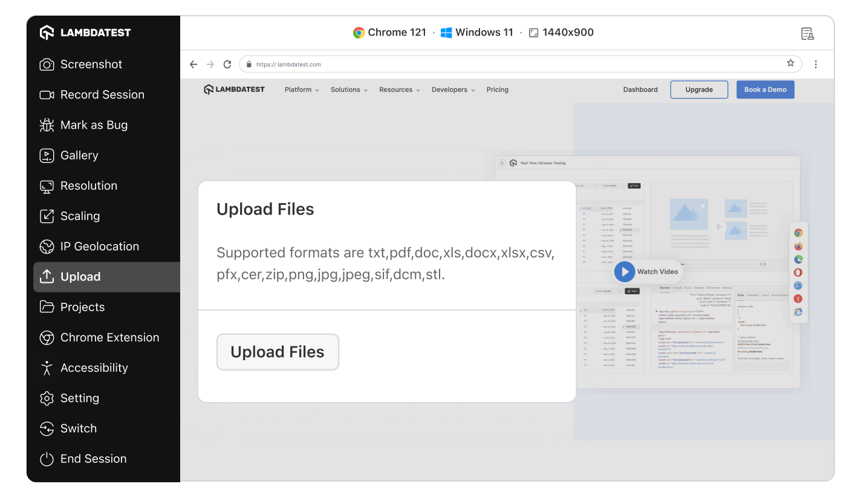Bookmark page with the star icon
This screenshot has height=504, width=861.
click(x=790, y=63)
